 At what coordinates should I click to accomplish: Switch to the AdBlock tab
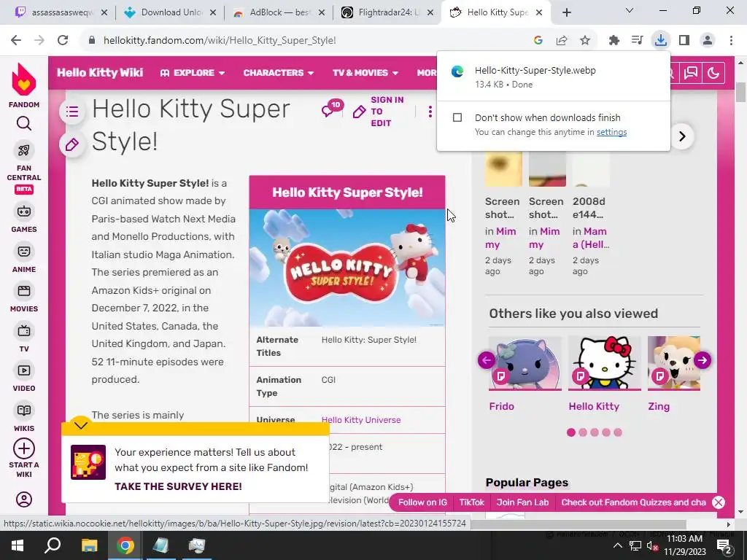tap(279, 12)
